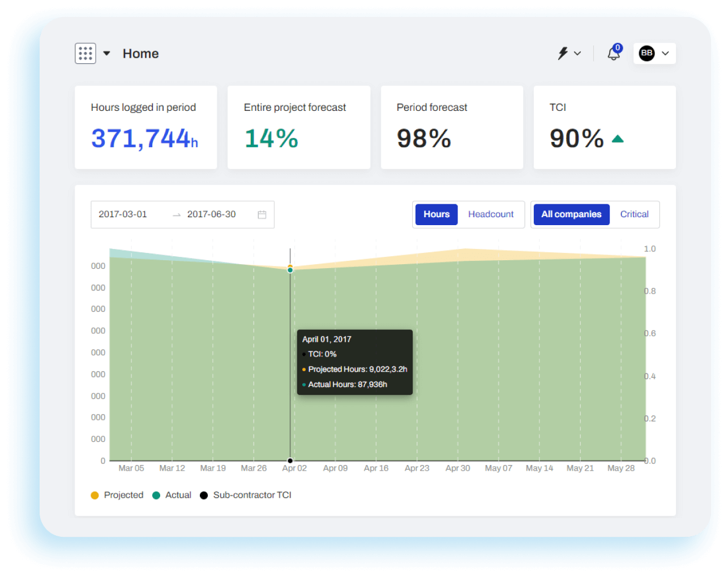
Task: Open notifications via the bell icon
Action: coord(613,53)
